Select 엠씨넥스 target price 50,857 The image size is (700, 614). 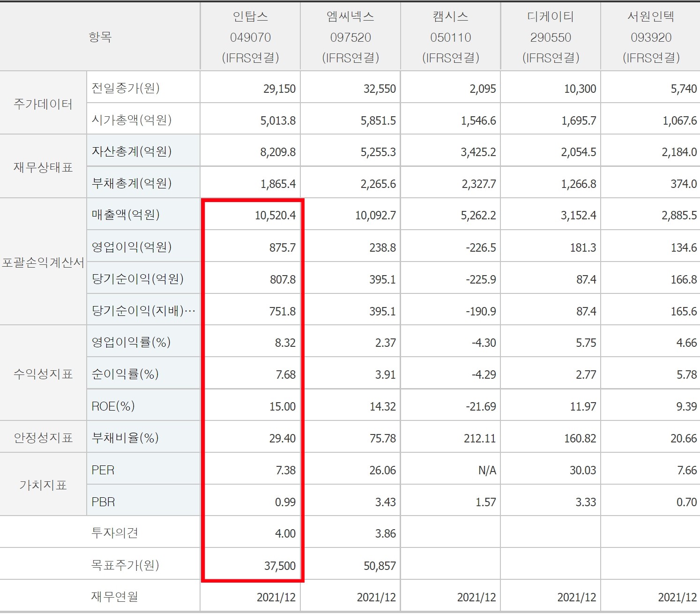[380, 566]
